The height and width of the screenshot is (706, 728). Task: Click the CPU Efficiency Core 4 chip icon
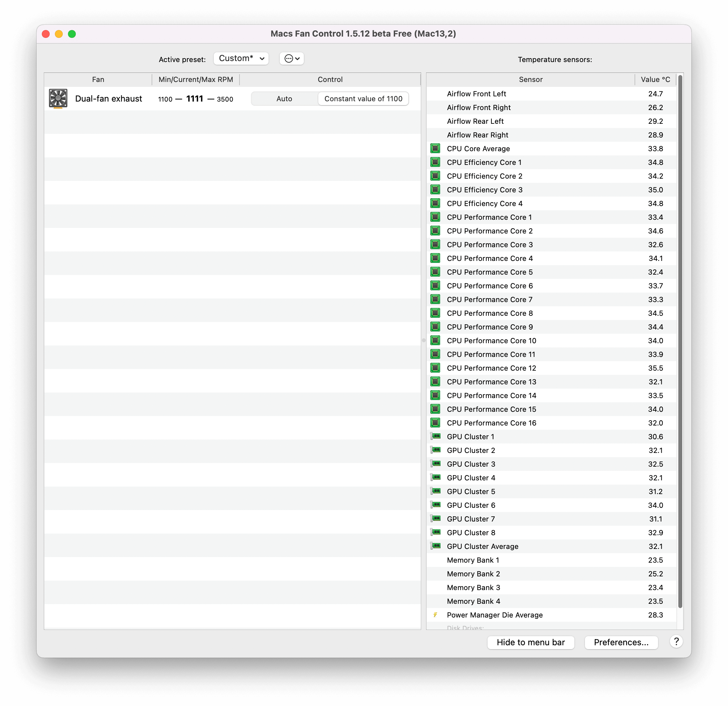pos(435,203)
